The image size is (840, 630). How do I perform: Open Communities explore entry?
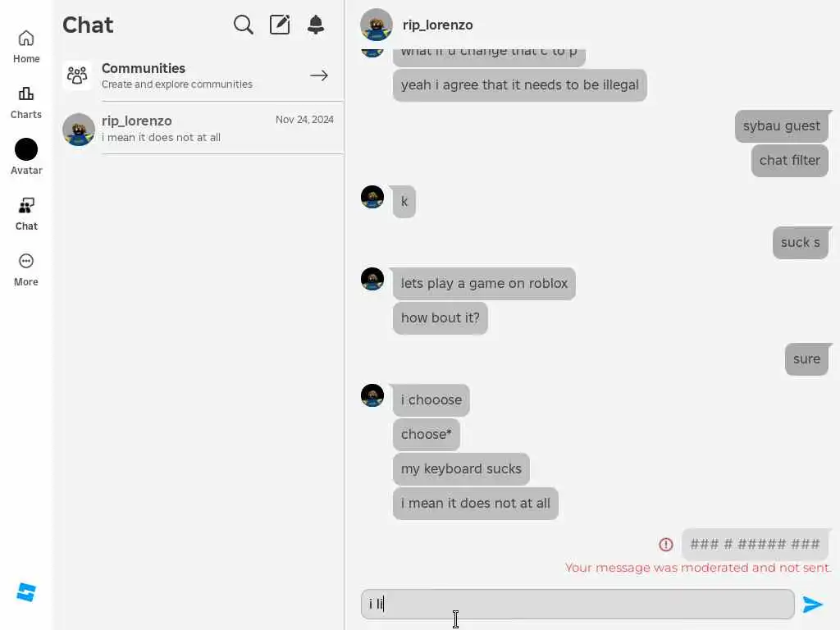[x=199, y=75]
